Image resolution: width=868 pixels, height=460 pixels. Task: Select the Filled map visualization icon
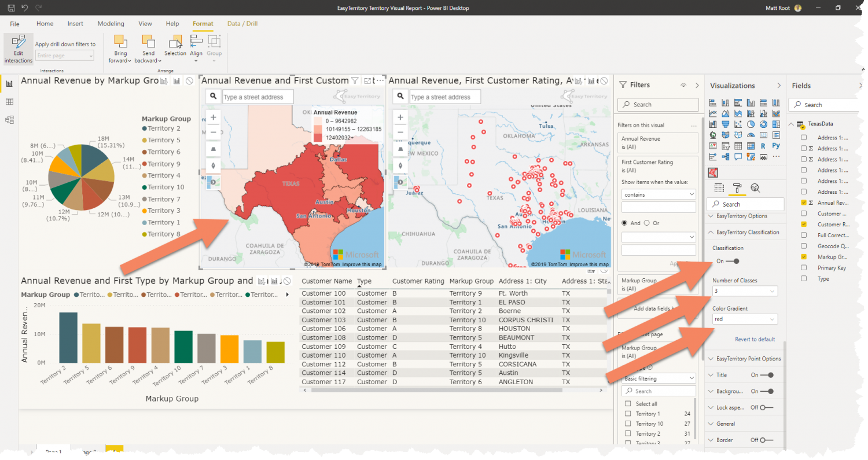click(725, 135)
